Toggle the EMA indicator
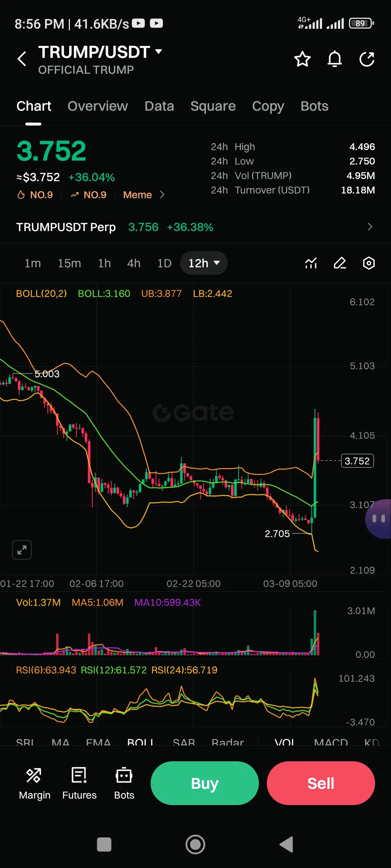Viewport: 391px width, 868px height. 98,743
